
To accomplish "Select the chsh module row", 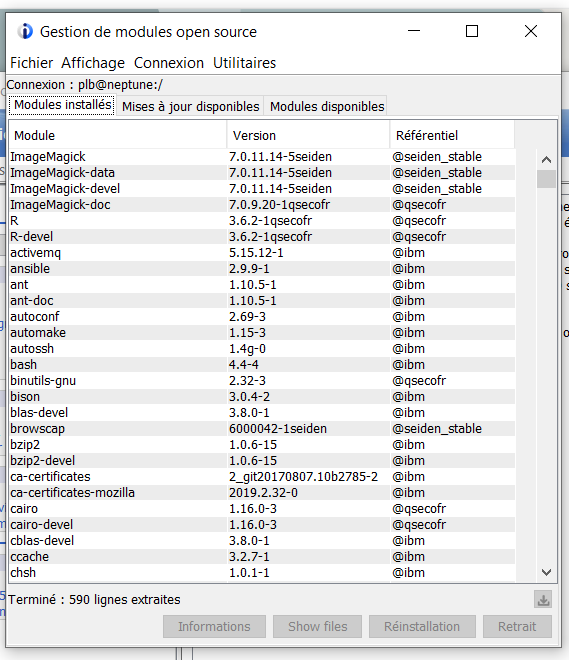I will (262, 572).
